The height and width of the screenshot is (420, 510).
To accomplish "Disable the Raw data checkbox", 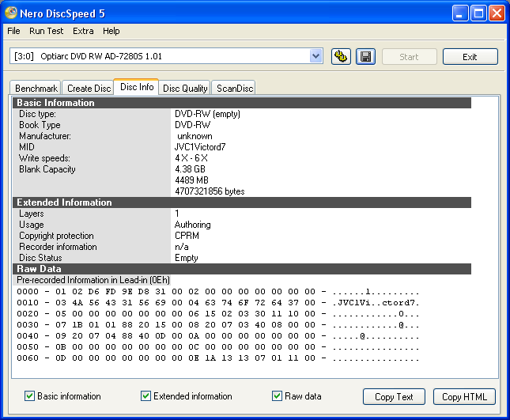I will click(x=277, y=396).
